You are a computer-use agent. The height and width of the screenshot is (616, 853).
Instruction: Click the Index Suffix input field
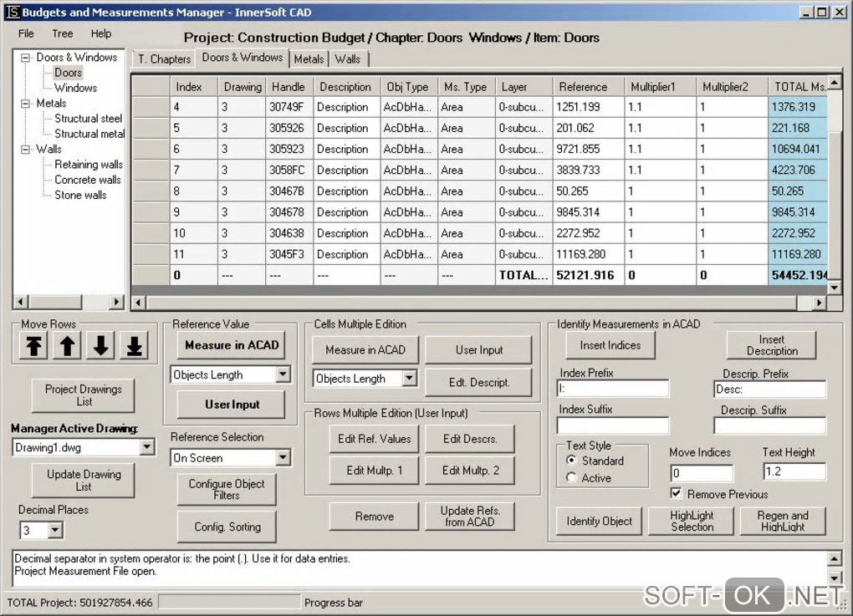coord(613,425)
